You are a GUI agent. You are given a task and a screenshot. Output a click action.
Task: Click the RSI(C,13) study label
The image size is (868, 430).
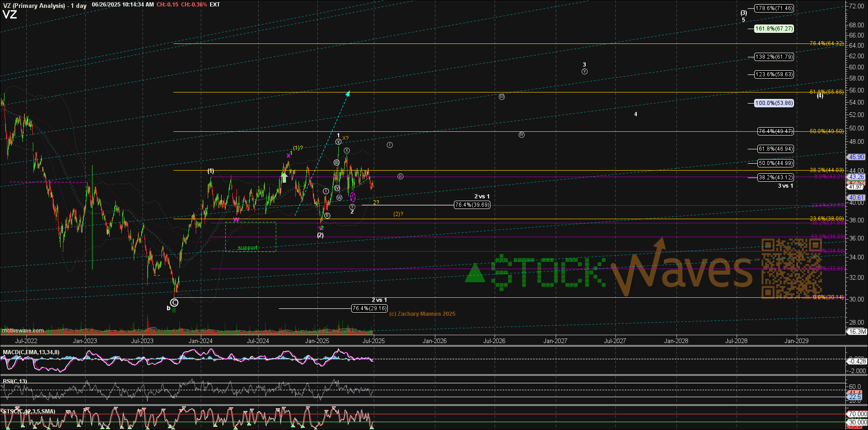[15, 381]
